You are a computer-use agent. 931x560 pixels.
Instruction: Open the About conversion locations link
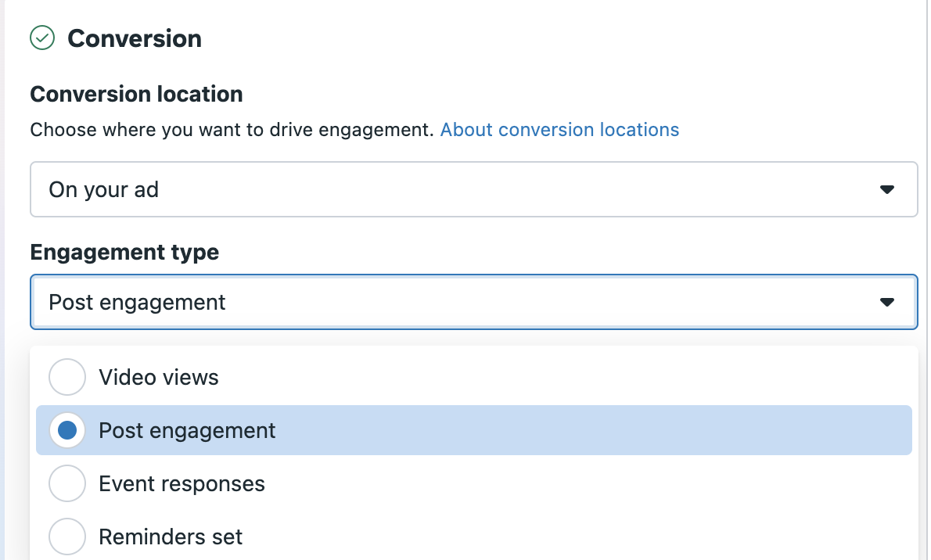click(559, 129)
